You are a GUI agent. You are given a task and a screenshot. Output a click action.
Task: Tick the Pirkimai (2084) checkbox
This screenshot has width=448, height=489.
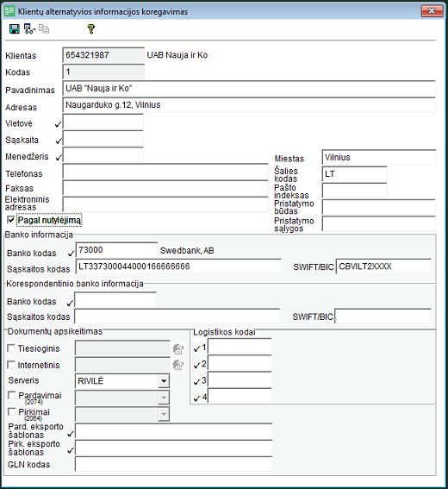12,411
